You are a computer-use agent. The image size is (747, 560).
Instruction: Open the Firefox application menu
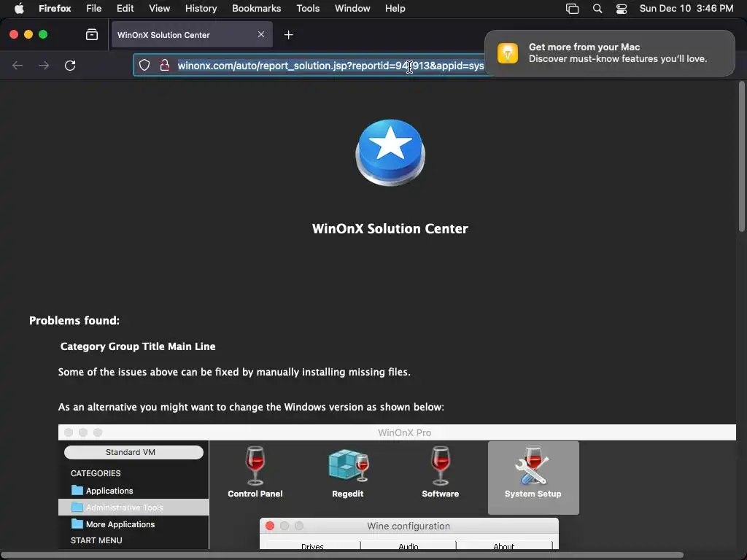tap(55, 8)
